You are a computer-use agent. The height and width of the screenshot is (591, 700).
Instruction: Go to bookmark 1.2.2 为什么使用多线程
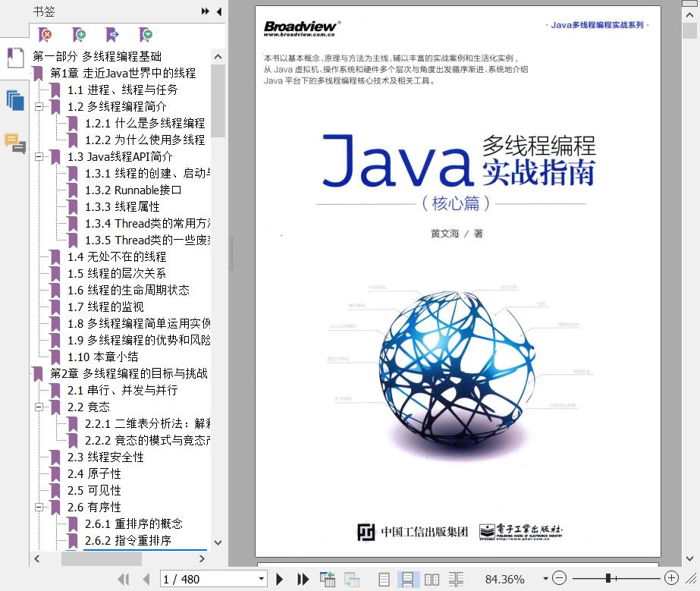pos(145,140)
